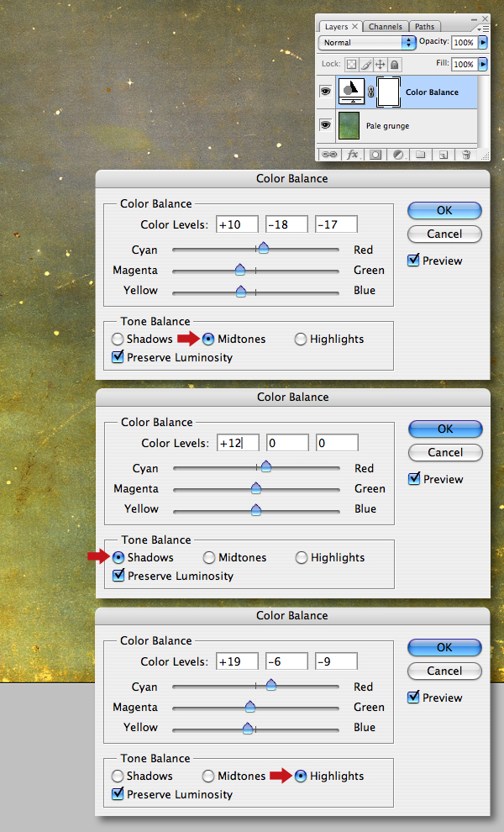Image resolution: width=504 pixels, height=832 pixels.
Task: Toggle Preserve Luminosity in top dialog
Action: [x=118, y=356]
